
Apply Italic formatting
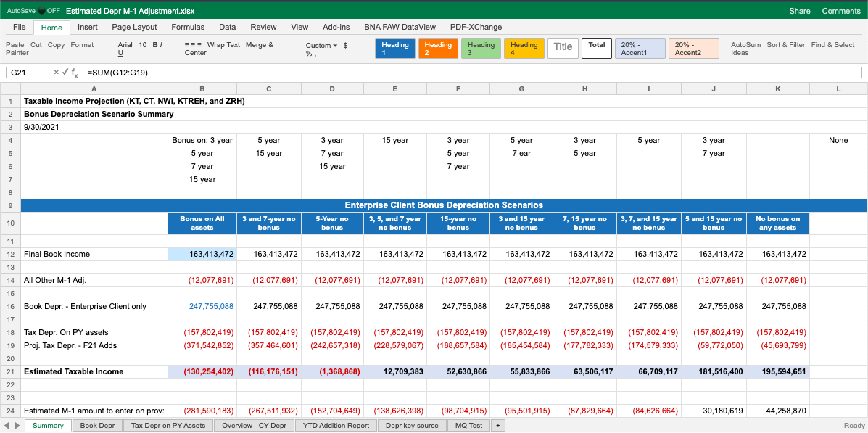tap(161, 45)
